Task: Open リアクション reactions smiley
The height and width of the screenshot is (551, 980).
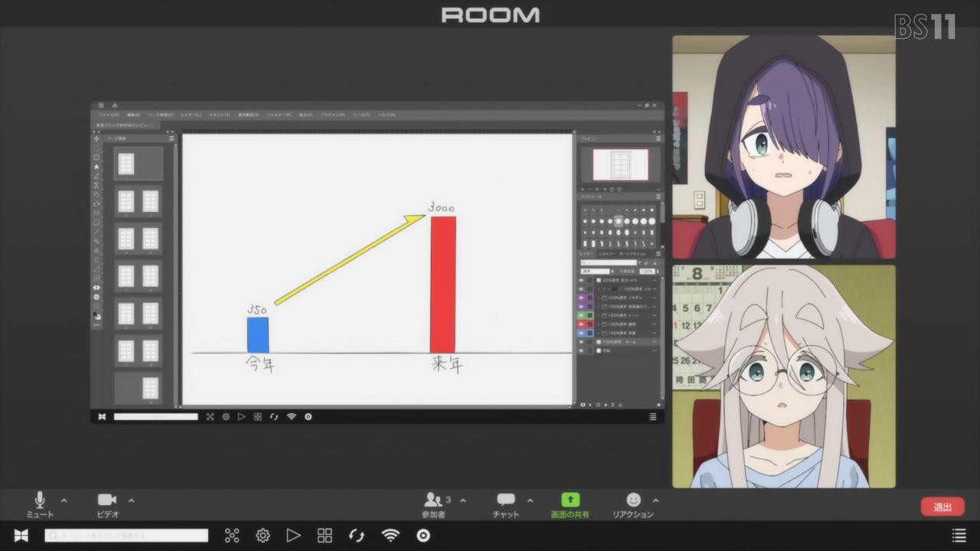Action: point(633,505)
